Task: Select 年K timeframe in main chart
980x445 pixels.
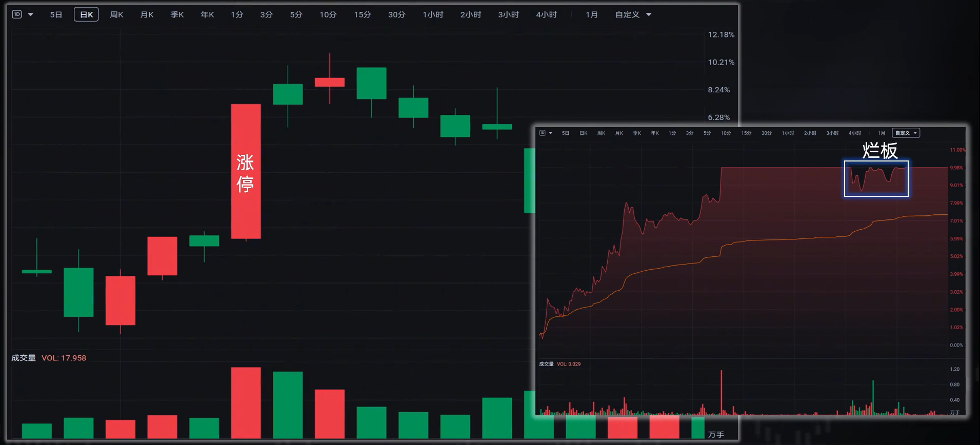Action: [x=207, y=14]
